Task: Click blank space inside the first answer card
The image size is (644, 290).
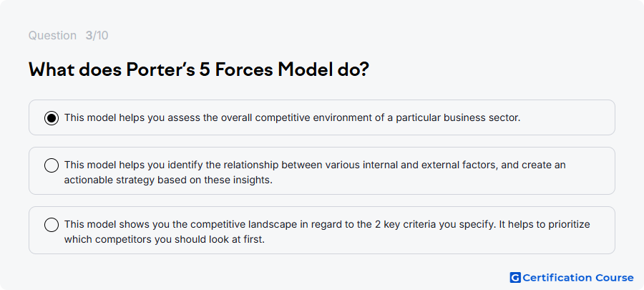Action: tap(567, 118)
